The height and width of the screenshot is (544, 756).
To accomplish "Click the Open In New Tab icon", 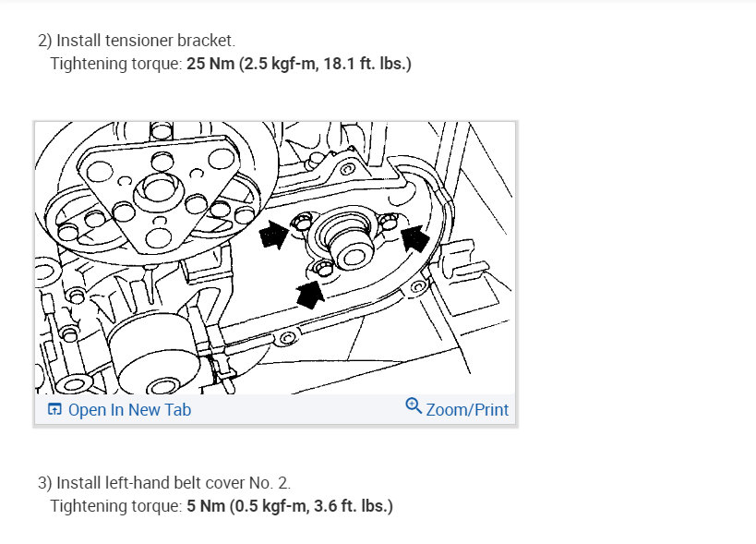I will click(54, 409).
